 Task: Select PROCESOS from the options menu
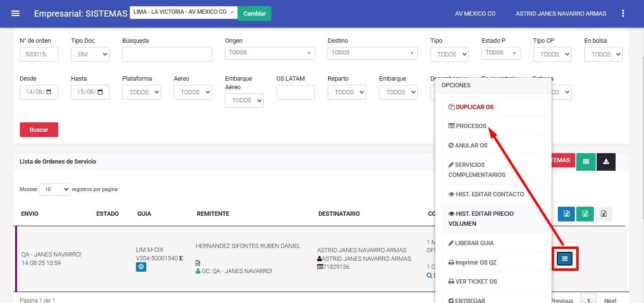point(471,126)
